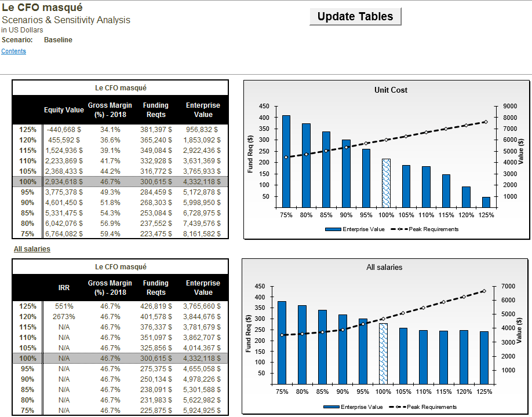The width and height of the screenshot is (532, 417).
Task: Click the 75% bar in Unit Cost chart
Action: click(x=286, y=162)
